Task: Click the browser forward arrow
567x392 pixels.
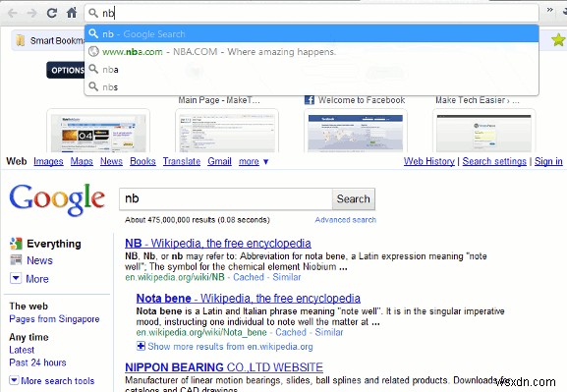Action: [32, 14]
